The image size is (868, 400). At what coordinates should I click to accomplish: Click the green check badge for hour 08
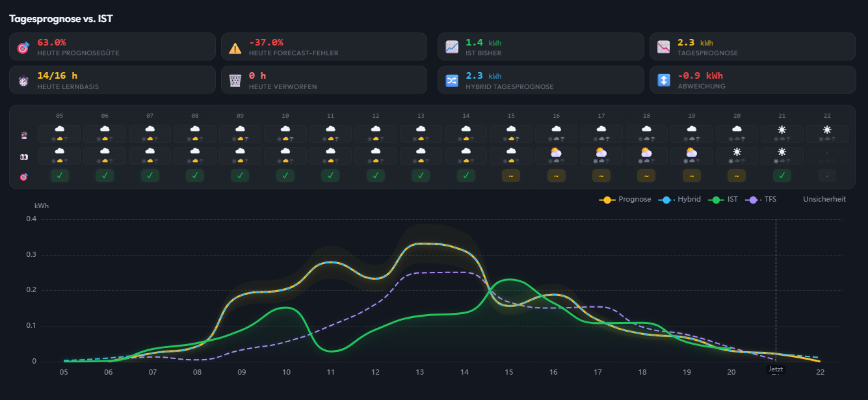(195, 176)
